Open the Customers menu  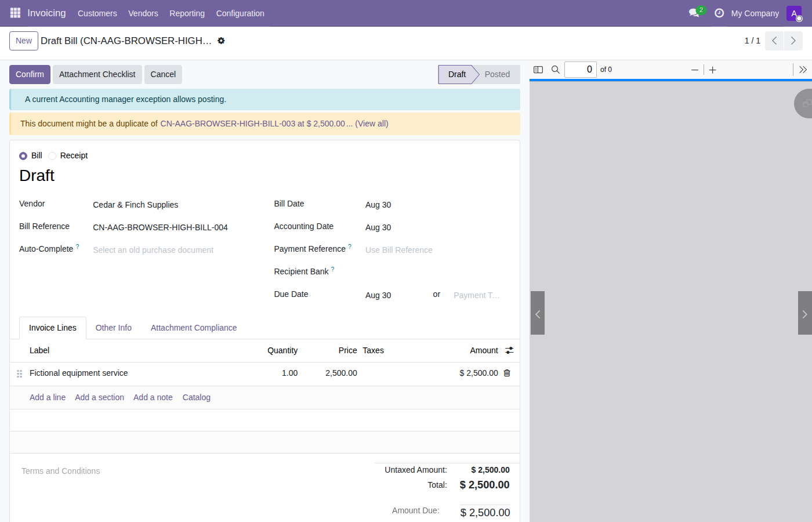click(x=97, y=13)
